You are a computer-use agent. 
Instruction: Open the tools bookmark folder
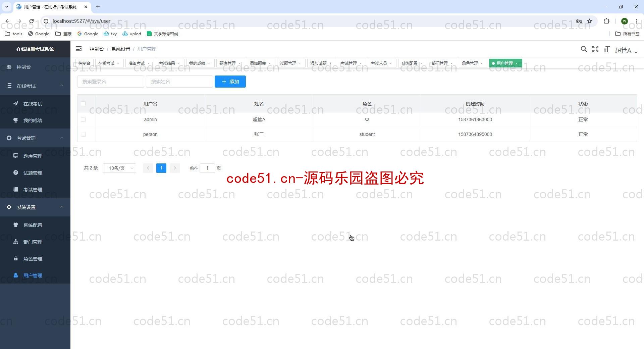pos(14,34)
